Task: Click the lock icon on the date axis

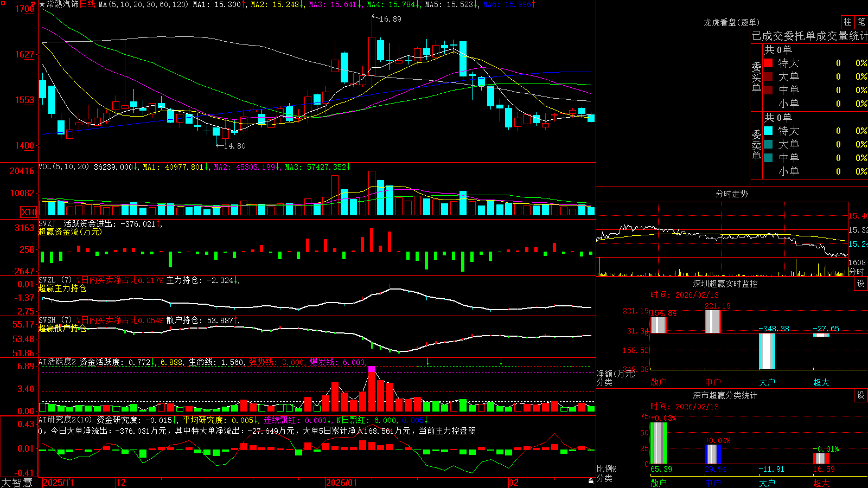Action: coord(591,481)
